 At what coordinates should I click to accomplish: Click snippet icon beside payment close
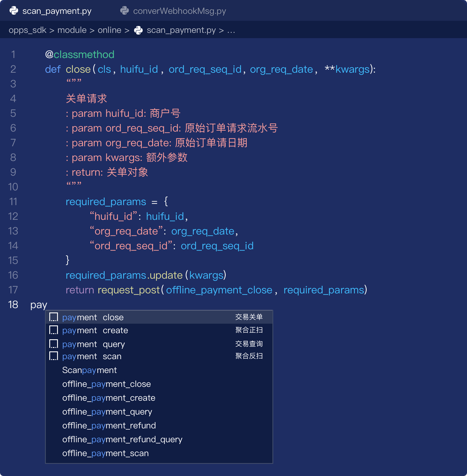[x=54, y=317]
